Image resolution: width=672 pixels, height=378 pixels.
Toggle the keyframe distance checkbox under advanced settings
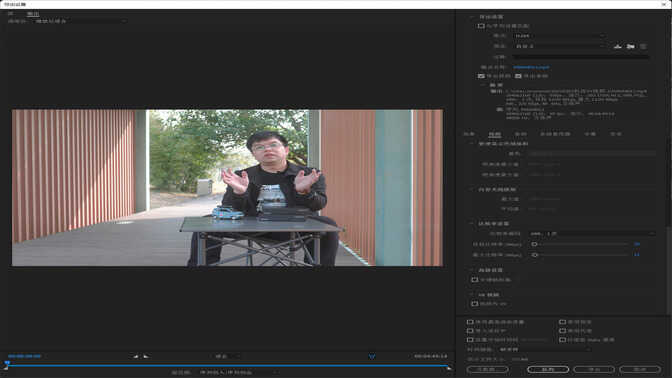pos(474,279)
